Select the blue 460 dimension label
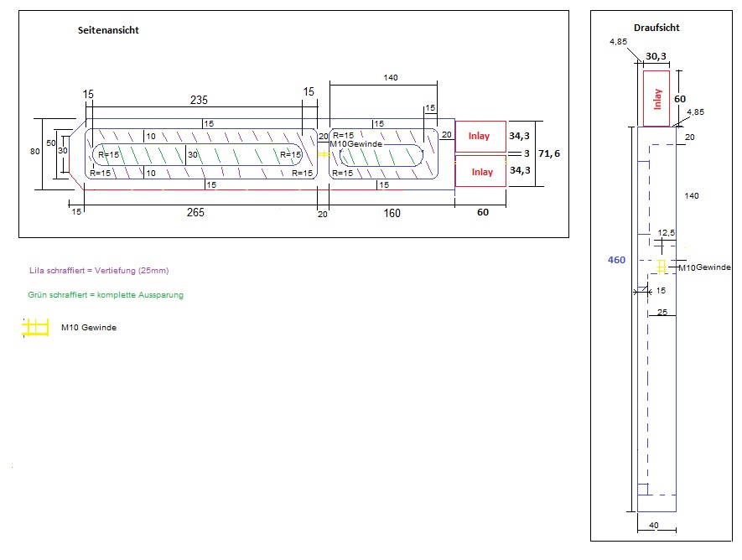The width and height of the screenshot is (742, 560). tap(616, 261)
